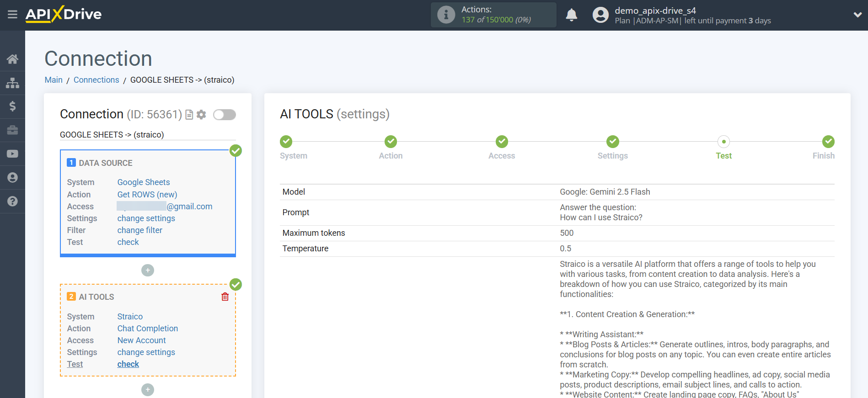Open connection settings gear icon
The height and width of the screenshot is (398, 868).
201,115
